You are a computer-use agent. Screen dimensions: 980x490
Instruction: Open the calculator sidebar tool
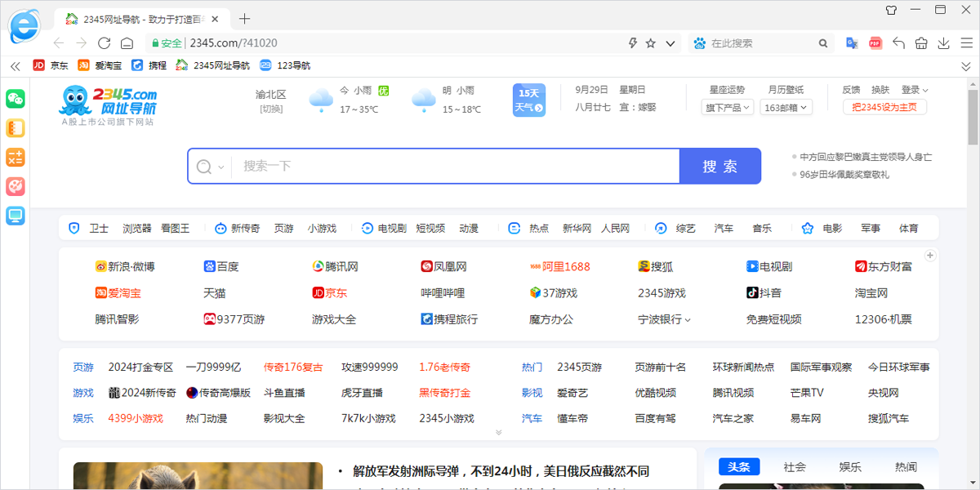tap(15, 157)
